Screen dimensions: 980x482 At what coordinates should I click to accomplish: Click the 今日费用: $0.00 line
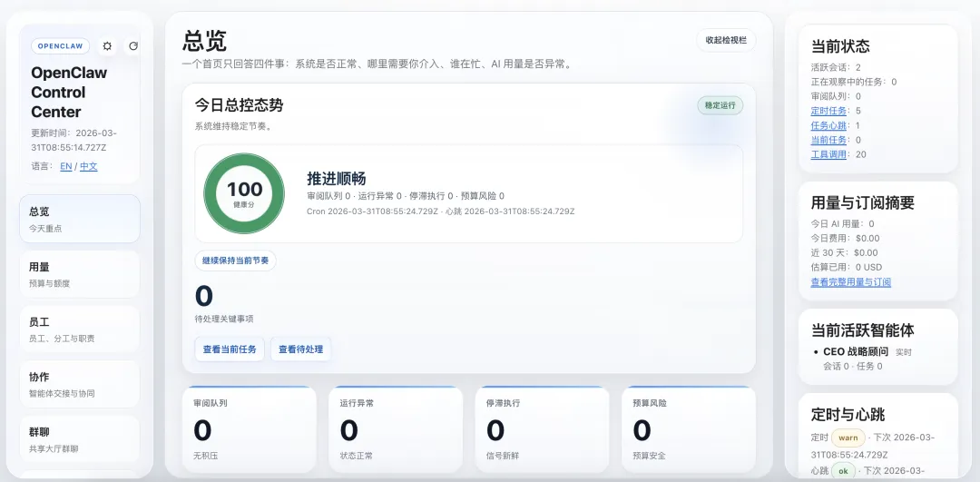tap(846, 238)
